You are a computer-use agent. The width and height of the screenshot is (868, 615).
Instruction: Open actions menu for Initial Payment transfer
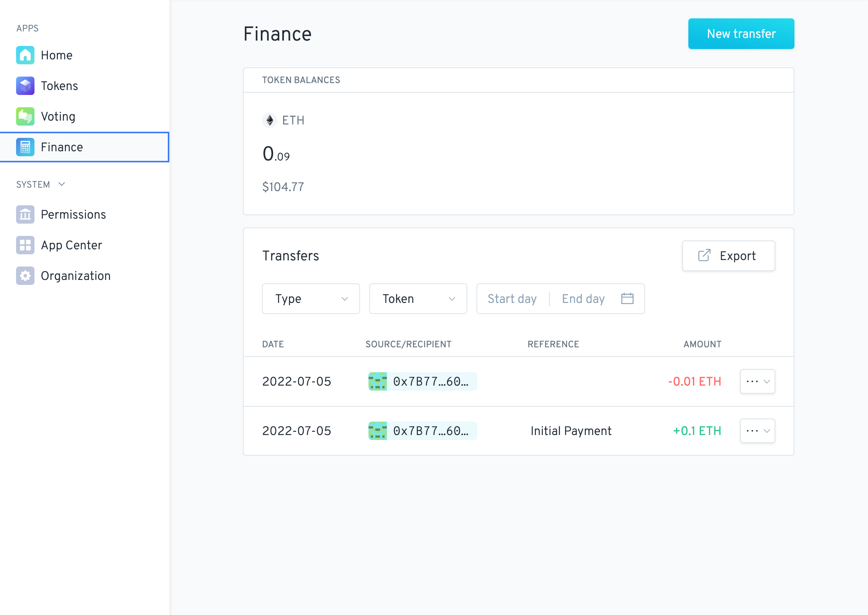click(757, 431)
